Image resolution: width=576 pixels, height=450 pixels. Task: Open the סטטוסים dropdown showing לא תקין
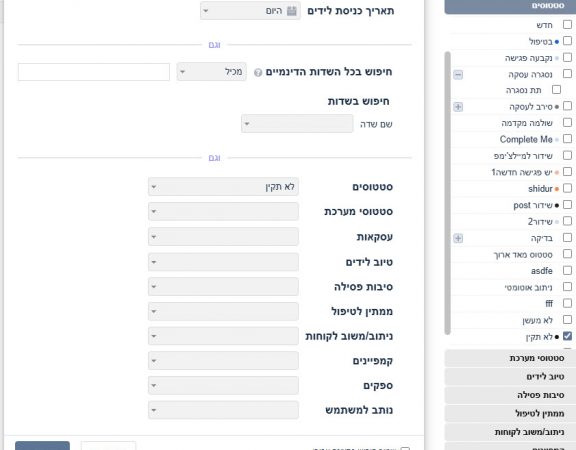coord(223,187)
